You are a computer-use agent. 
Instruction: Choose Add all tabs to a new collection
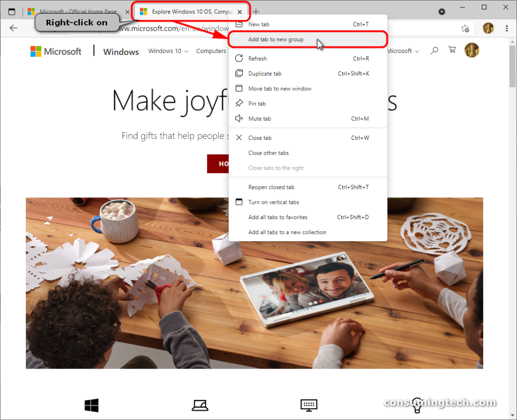tap(308, 232)
